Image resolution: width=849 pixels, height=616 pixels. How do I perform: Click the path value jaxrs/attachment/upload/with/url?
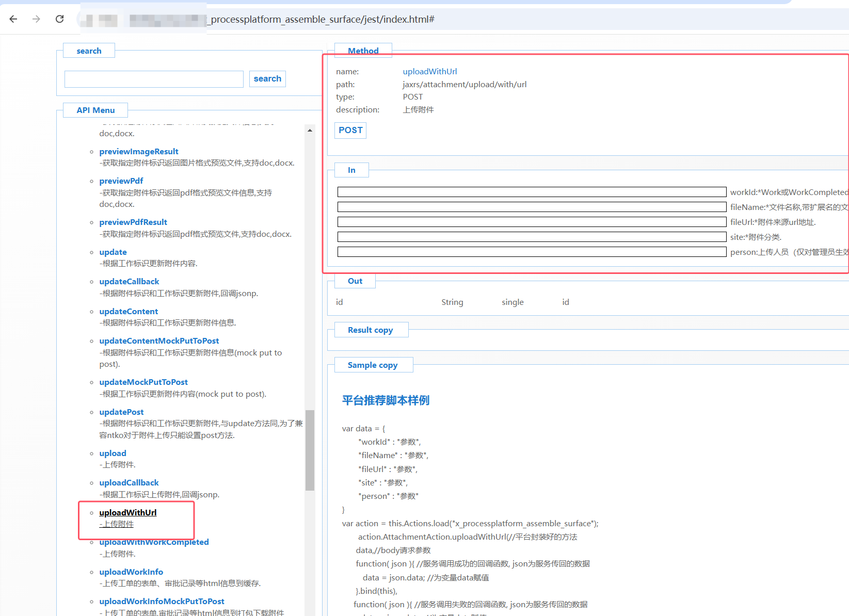(464, 85)
